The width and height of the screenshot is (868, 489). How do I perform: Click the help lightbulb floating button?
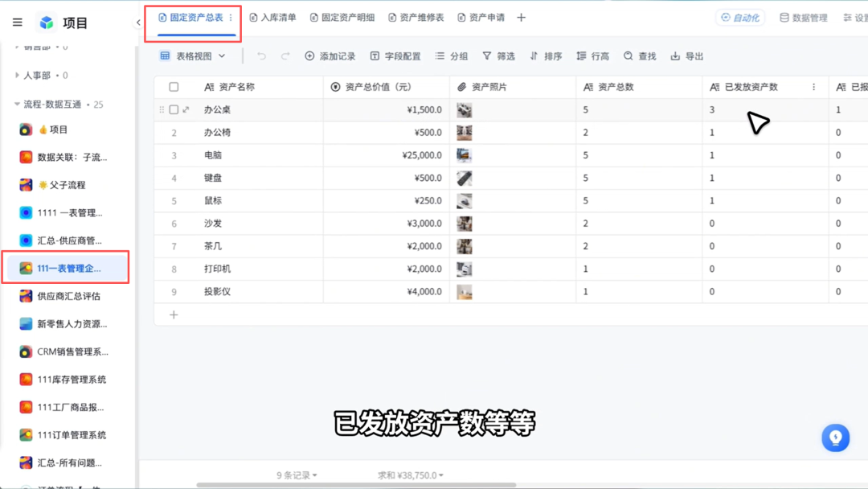pyautogui.click(x=835, y=438)
